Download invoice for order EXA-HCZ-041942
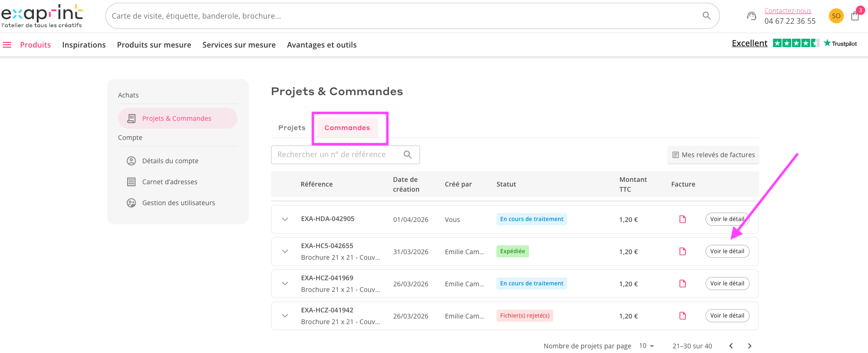 (683, 316)
